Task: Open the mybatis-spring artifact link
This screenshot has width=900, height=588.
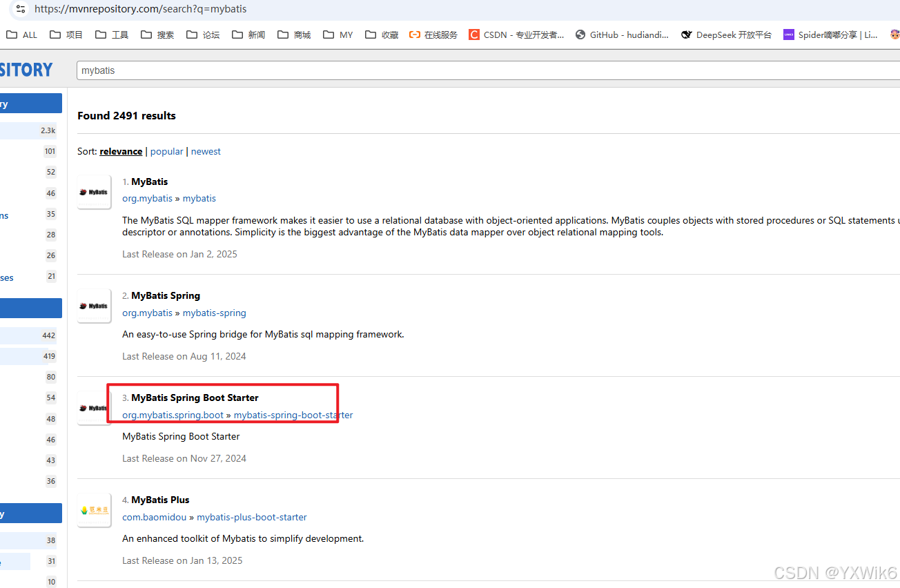Action: click(x=215, y=313)
